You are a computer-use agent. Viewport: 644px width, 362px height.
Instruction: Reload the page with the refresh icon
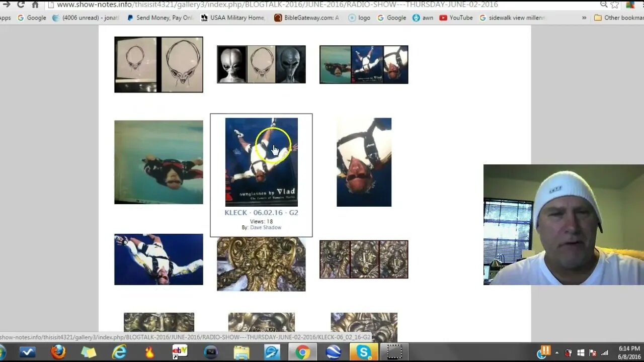pyautogui.click(x=21, y=5)
